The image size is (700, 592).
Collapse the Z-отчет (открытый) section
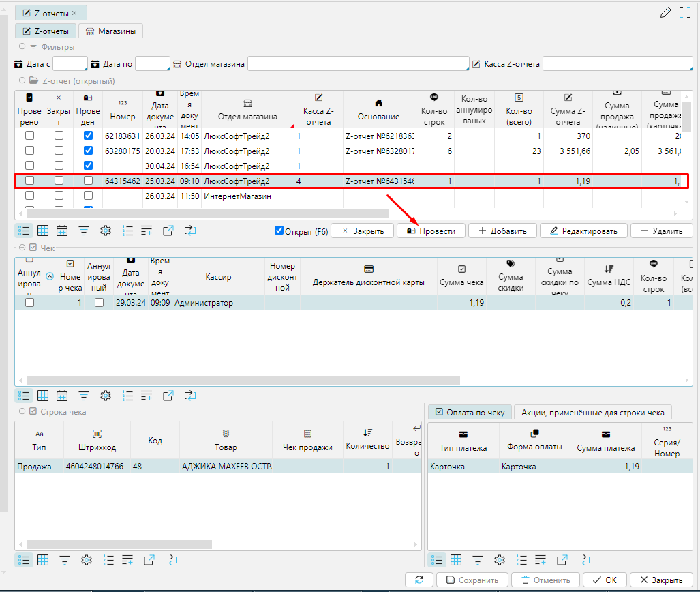(22, 81)
